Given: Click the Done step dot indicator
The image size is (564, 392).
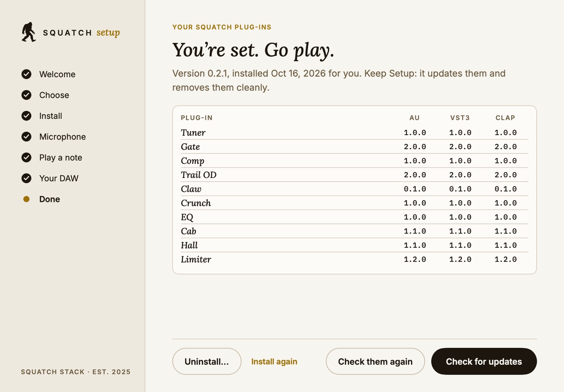Looking at the screenshot, I should point(27,199).
